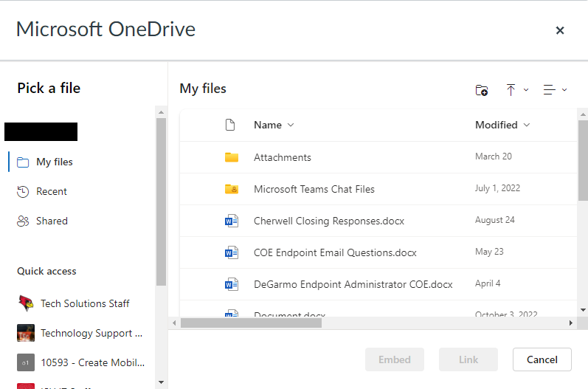Open 10593 - Create Mobil... quick access
588x389 pixels.
point(93,362)
